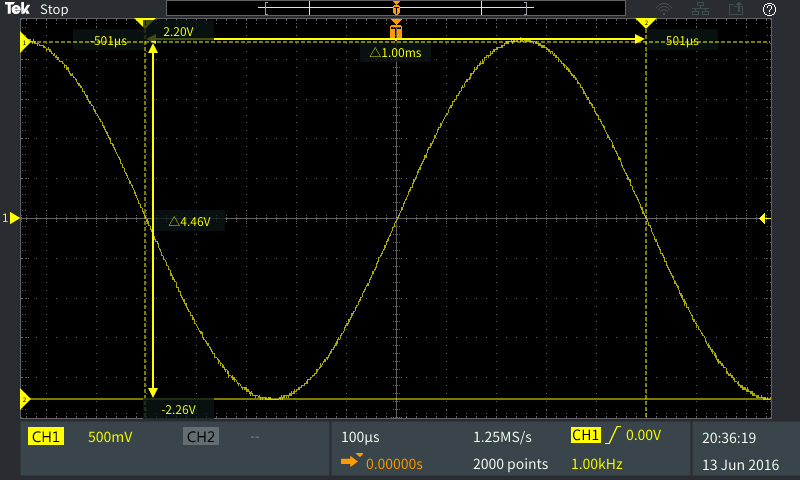Click the file save icon in top bar
The height and width of the screenshot is (480, 800).
point(738,9)
